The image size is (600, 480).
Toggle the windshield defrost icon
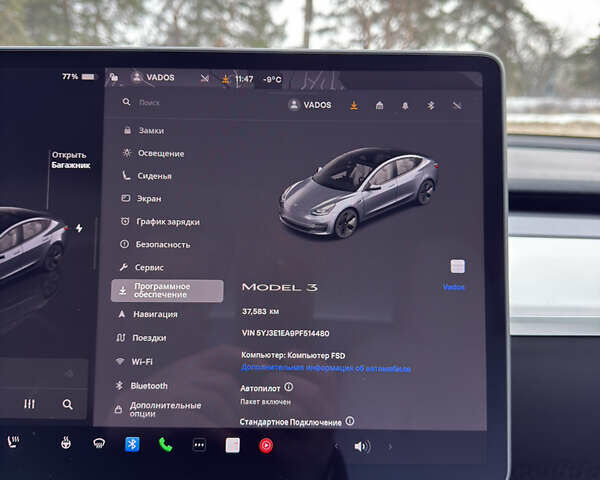[98, 443]
